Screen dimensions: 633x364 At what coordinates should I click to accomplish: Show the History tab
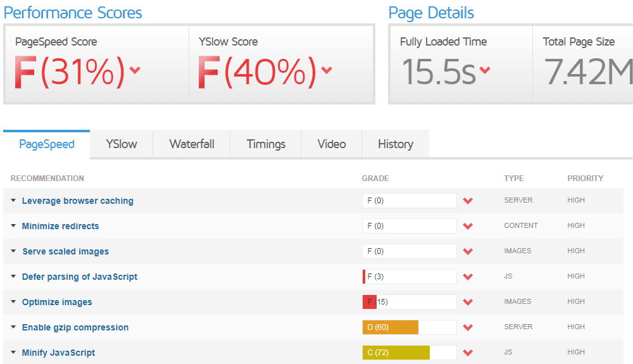395,144
